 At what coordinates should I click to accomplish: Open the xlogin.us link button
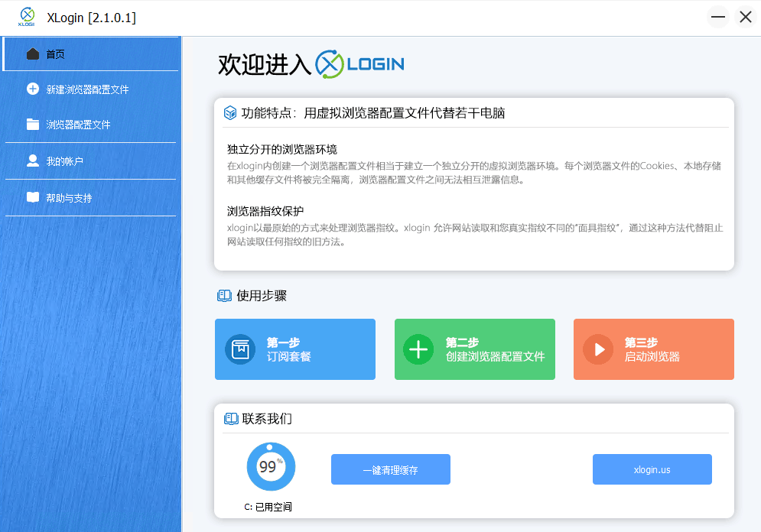[652, 469]
